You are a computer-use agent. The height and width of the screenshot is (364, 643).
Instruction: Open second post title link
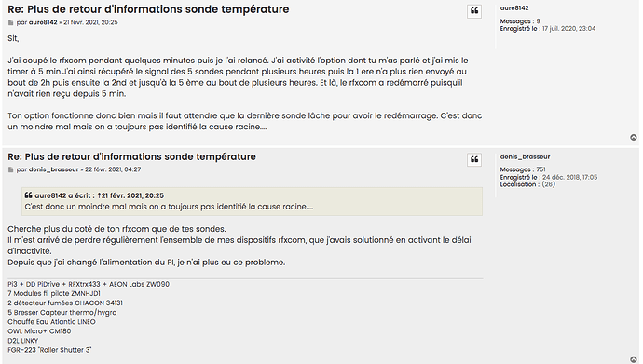[x=131, y=156]
